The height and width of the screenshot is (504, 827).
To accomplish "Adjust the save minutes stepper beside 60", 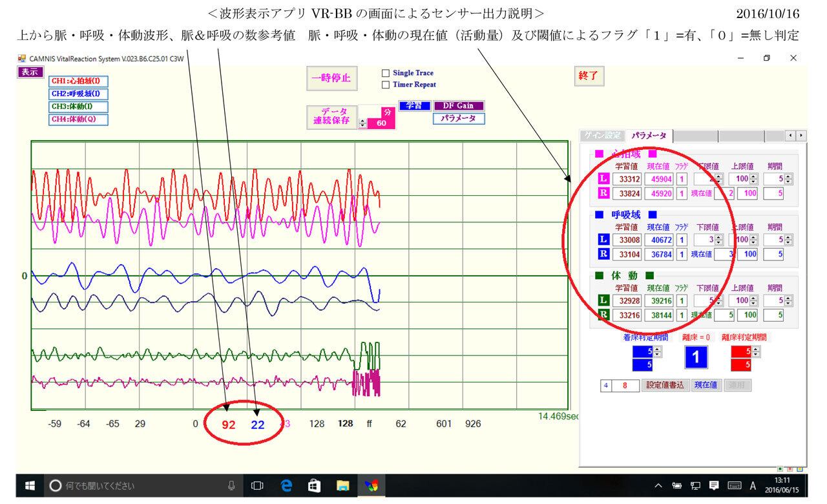I will (x=362, y=123).
